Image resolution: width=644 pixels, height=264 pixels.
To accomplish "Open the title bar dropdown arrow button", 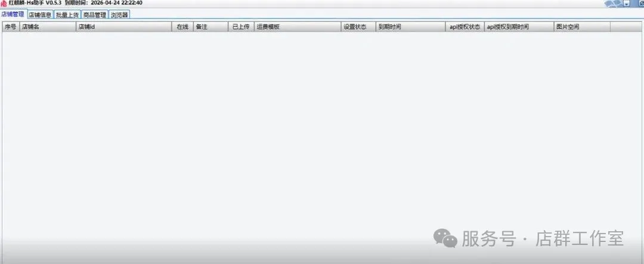I will click(x=626, y=4).
